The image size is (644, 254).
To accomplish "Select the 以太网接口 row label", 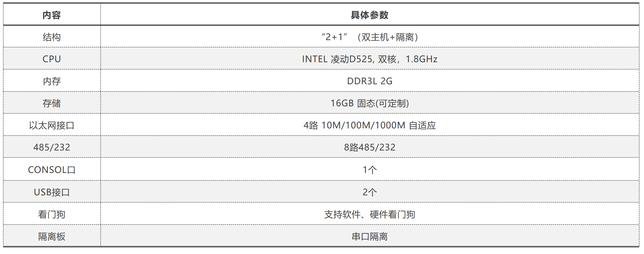I will tap(52, 125).
